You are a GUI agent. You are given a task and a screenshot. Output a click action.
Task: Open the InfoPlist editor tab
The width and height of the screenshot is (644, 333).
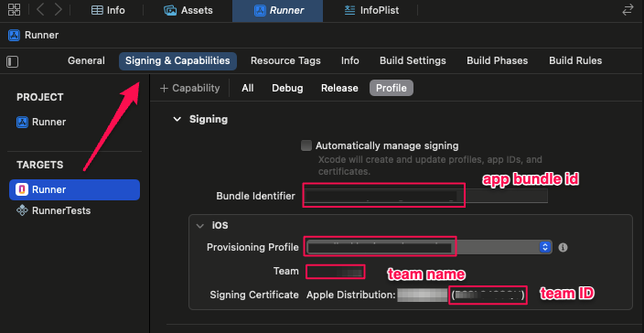coord(371,10)
